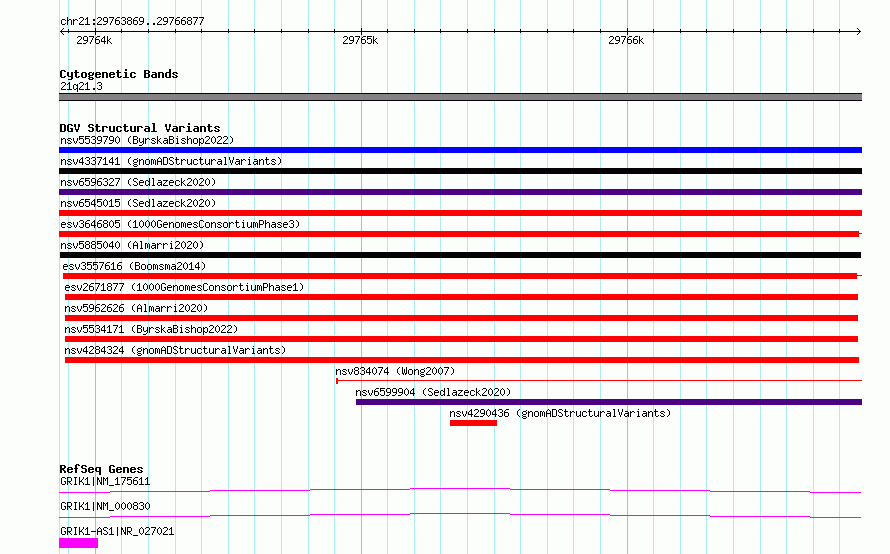
Task: Click the nsv5539790 (ByrskaBishop2022) label
Action: (147, 140)
